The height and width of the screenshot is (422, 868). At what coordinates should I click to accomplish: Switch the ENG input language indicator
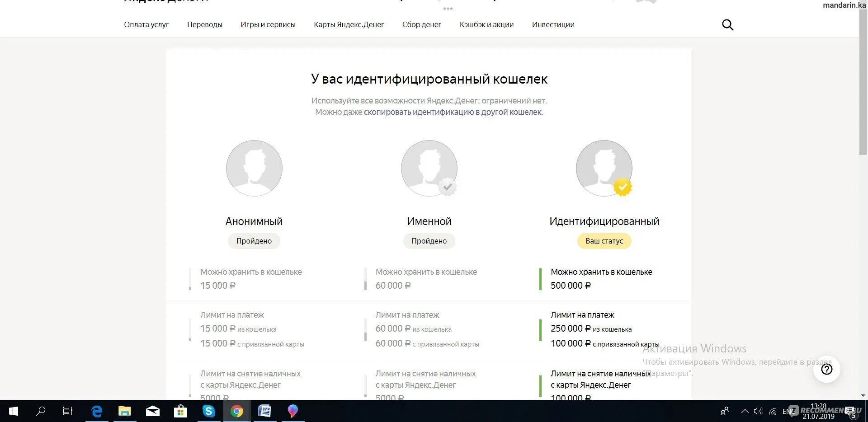tap(789, 411)
